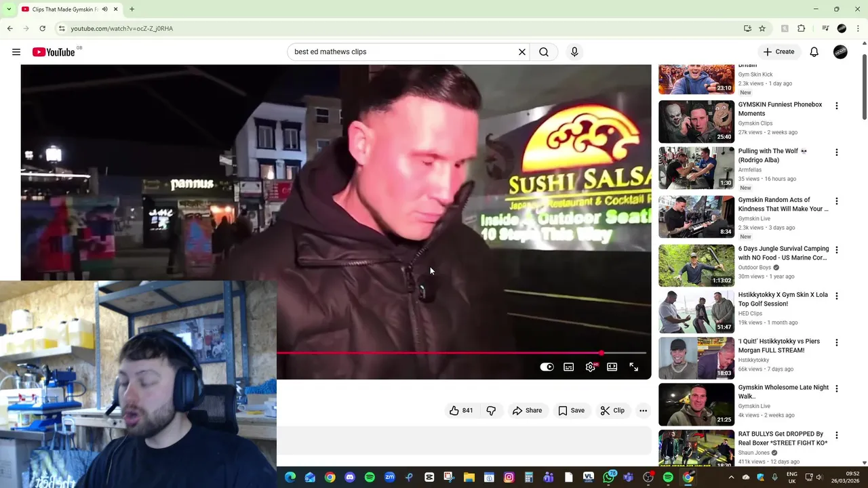Toggle the autoplay switch in the player
868x488 pixels.
click(x=547, y=367)
